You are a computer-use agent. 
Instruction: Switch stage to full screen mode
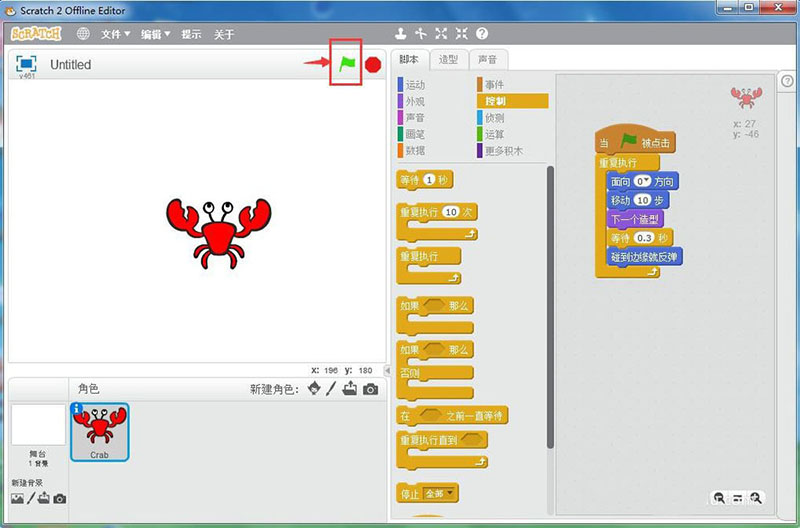tap(27, 64)
